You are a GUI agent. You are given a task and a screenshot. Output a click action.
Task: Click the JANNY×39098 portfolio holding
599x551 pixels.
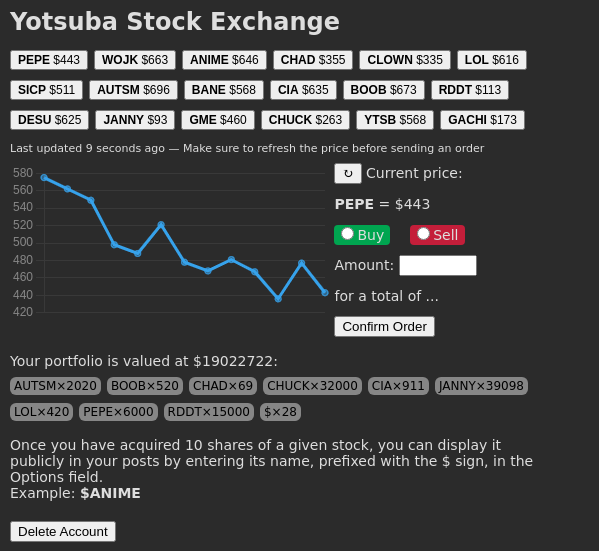pos(481,386)
